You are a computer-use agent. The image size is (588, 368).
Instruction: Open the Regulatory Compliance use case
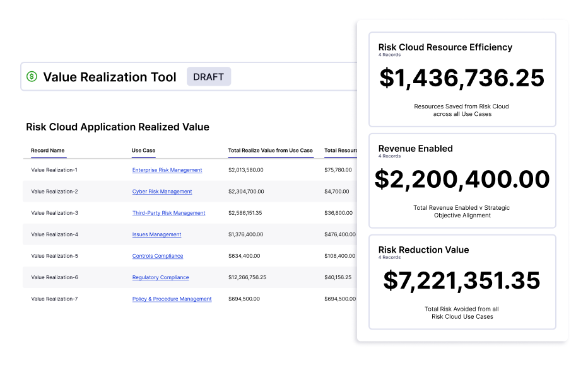point(160,277)
